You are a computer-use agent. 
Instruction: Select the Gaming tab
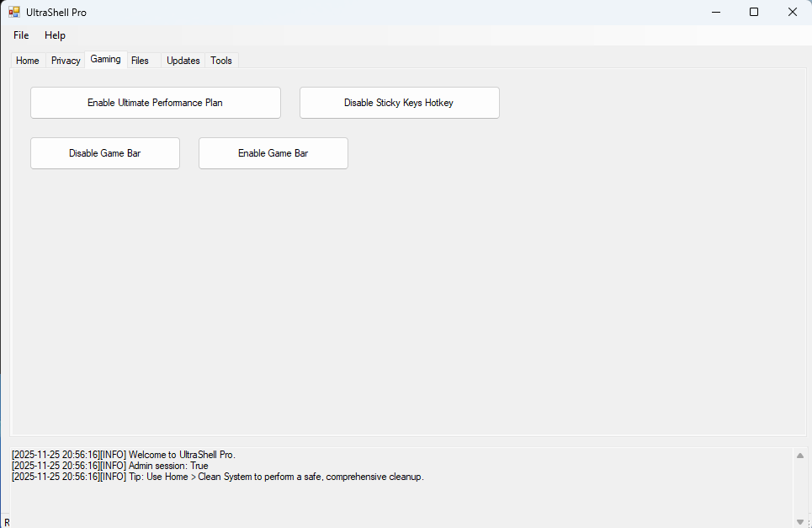click(106, 59)
